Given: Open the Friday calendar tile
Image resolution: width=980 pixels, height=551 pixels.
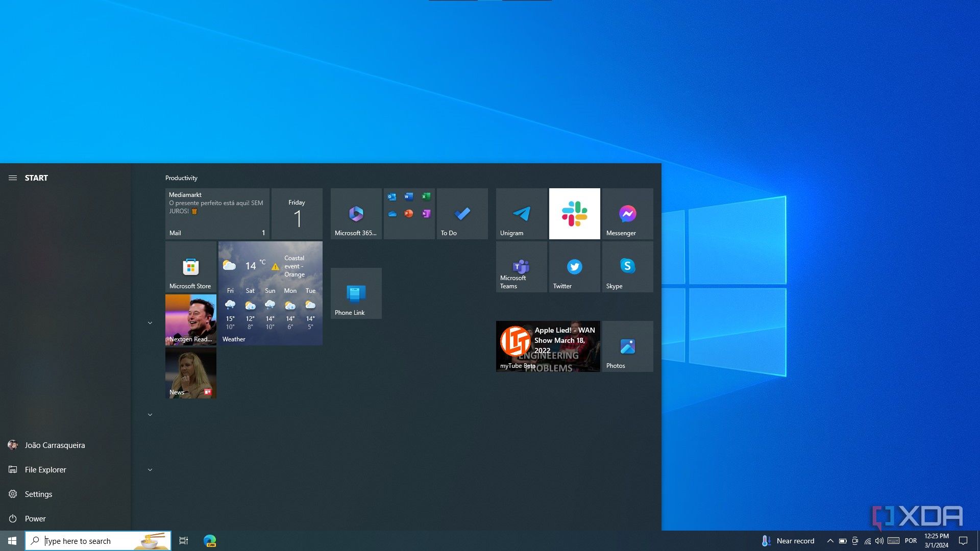Looking at the screenshot, I should coord(297,214).
